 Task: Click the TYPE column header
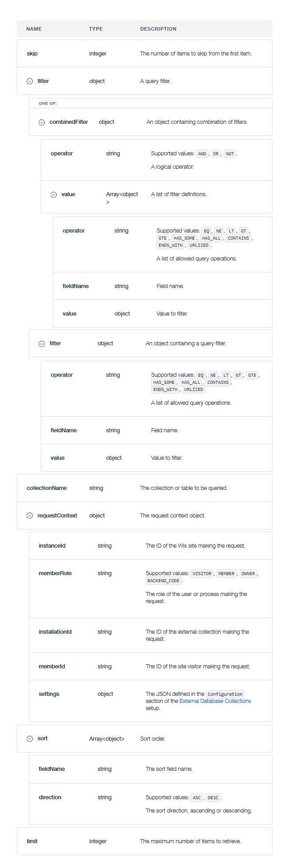point(96,29)
